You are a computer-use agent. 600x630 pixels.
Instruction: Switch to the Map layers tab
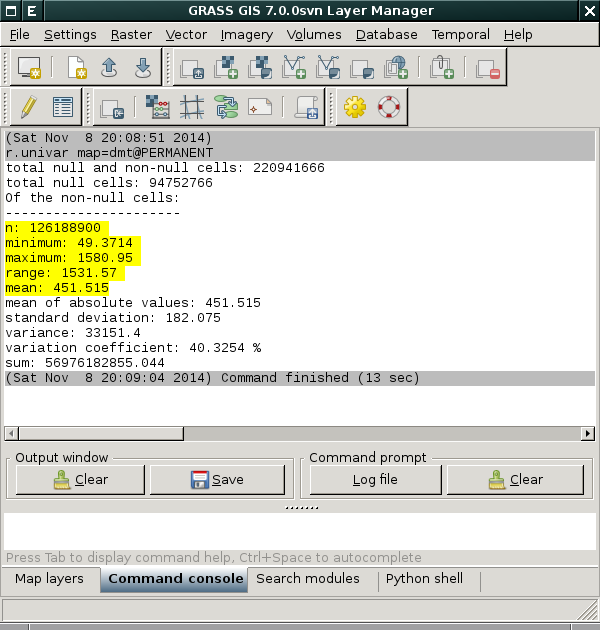pyautogui.click(x=49, y=579)
